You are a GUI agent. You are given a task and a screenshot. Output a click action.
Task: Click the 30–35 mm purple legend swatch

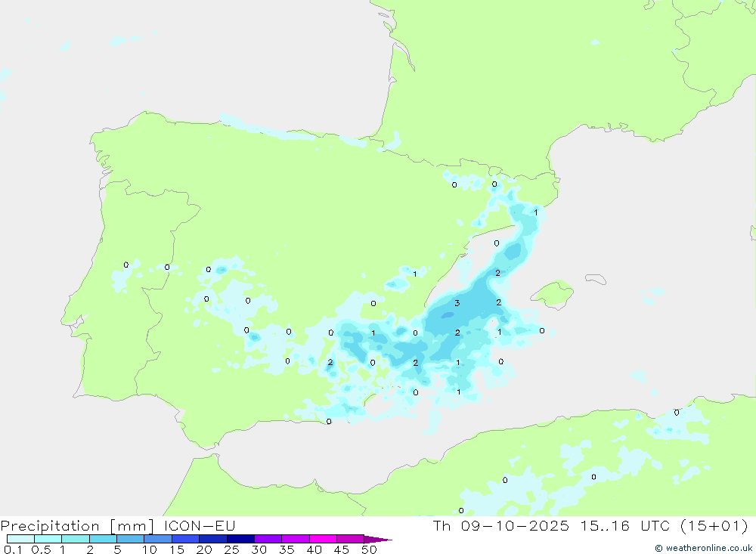click(268, 539)
